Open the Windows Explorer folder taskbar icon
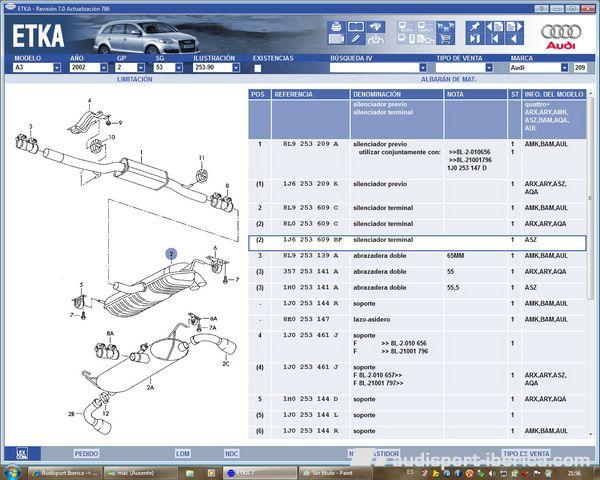Image resolution: width=600 pixels, height=480 pixels. pos(190,473)
